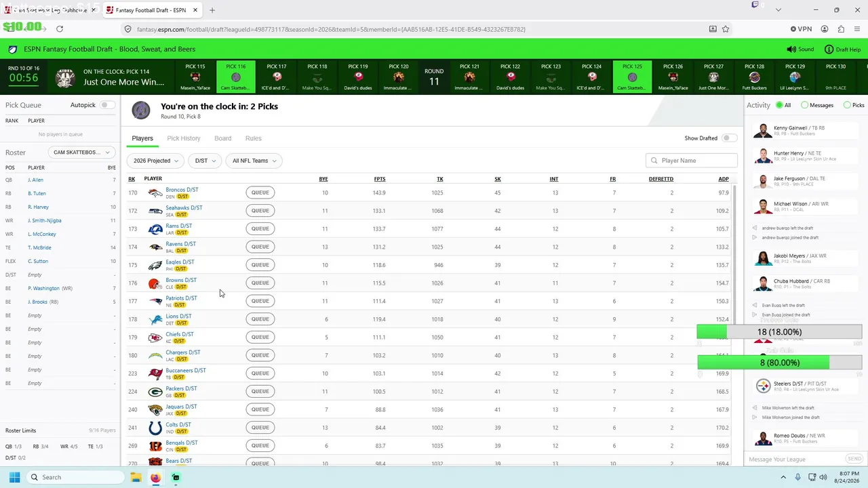Open the browser extensions icon
The width and height of the screenshot is (868, 488).
[841, 29]
